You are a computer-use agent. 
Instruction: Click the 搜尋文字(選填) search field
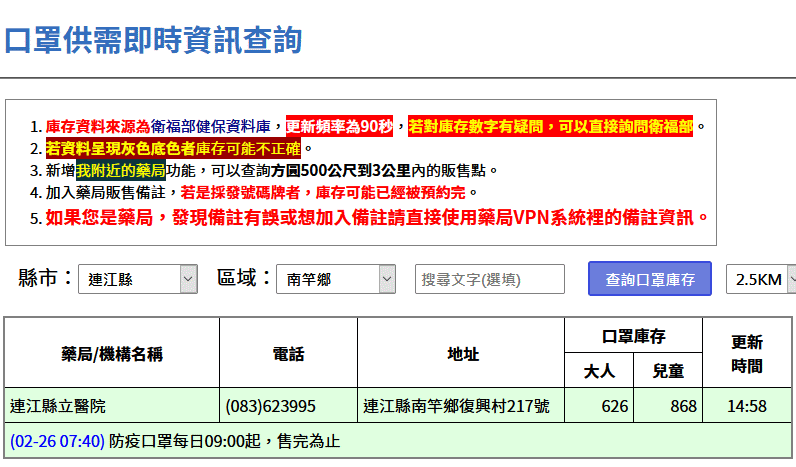point(489,279)
